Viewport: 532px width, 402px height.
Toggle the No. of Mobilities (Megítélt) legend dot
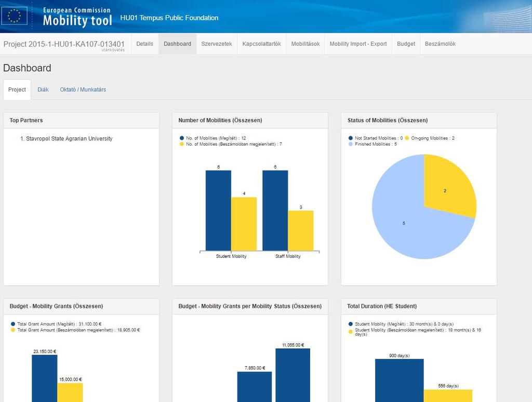click(x=182, y=138)
